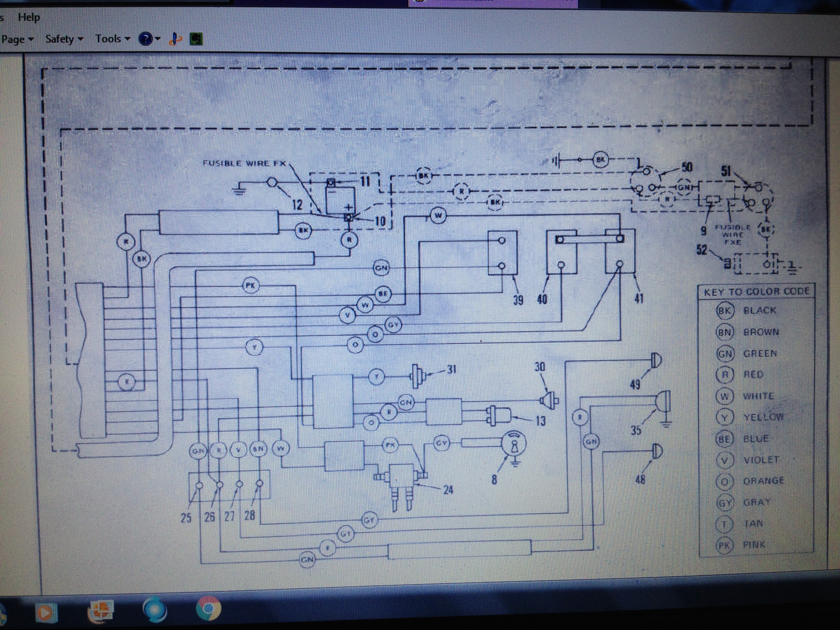The width and height of the screenshot is (840, 630).
Task: Click component number 28 label
Action: (x=249, y=515)
